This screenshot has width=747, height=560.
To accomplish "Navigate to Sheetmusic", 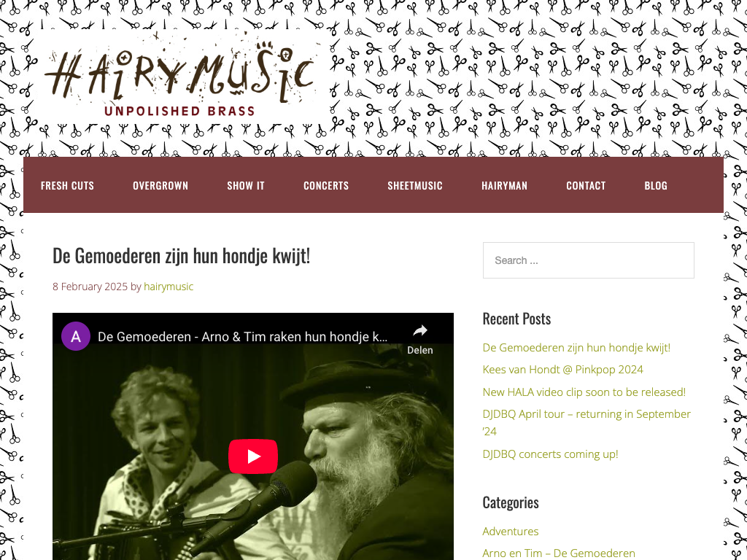I will 415,186.
